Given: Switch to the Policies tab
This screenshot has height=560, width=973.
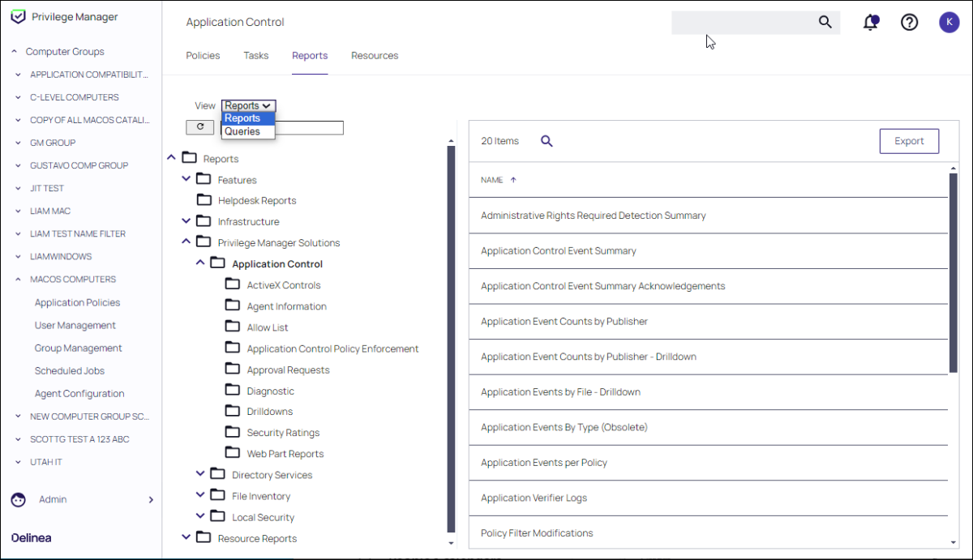Looking at the screenshot, I should (203, 56).
